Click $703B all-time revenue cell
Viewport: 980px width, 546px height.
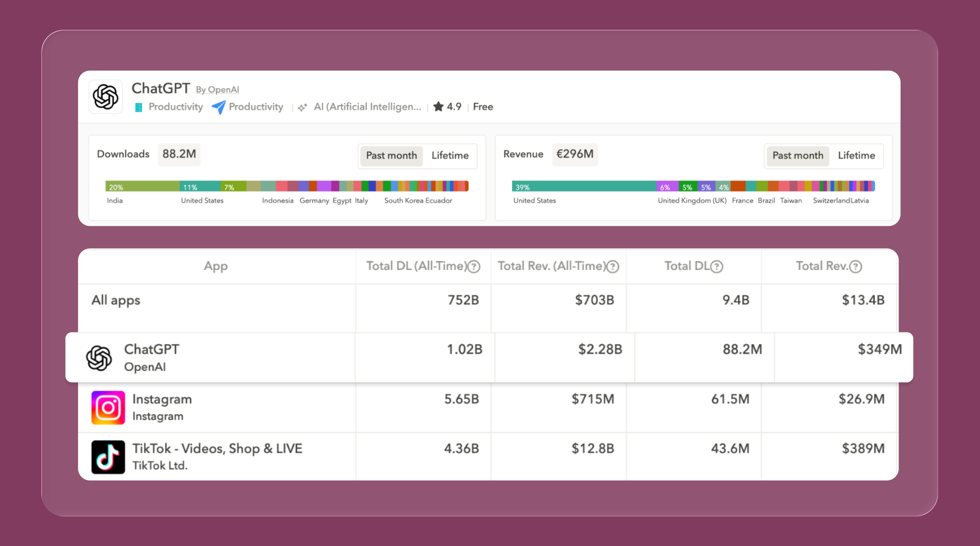[x=594, y=300]
